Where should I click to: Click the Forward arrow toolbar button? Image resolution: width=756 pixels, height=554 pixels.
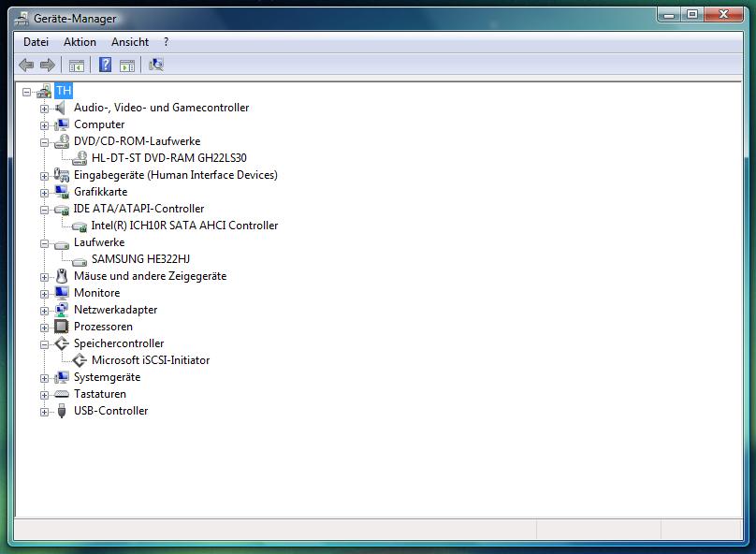(x=47, y=65)
